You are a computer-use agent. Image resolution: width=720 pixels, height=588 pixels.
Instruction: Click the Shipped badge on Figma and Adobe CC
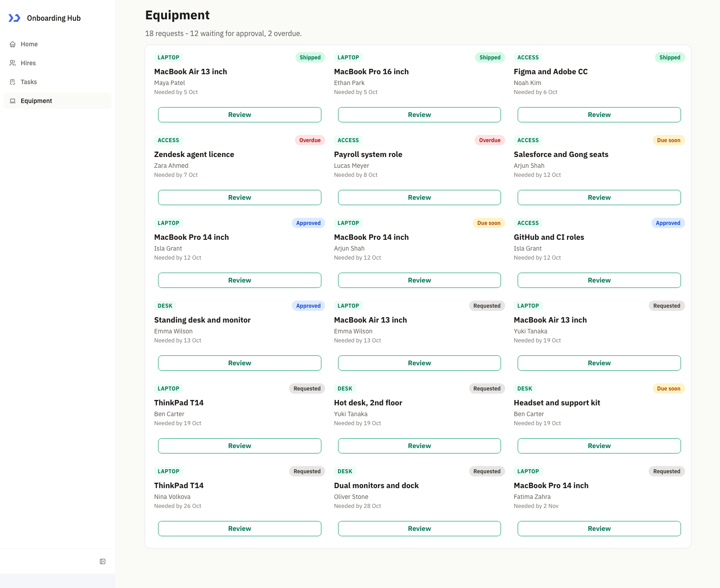click(x=670, y=58)
